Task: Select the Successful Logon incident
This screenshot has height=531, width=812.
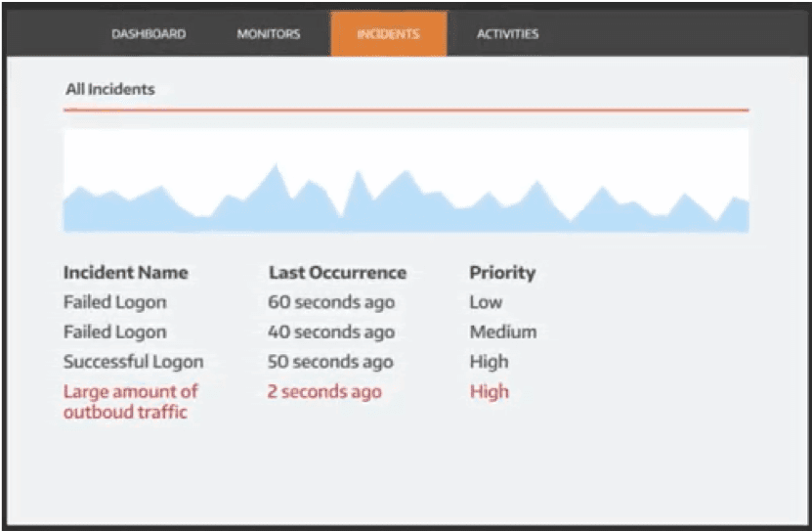Action: (x=134, y=362)
